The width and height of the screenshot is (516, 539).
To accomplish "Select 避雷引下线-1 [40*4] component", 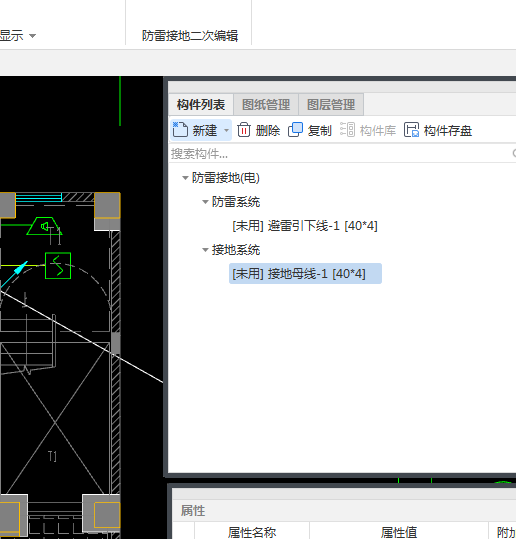I will 305,226.
